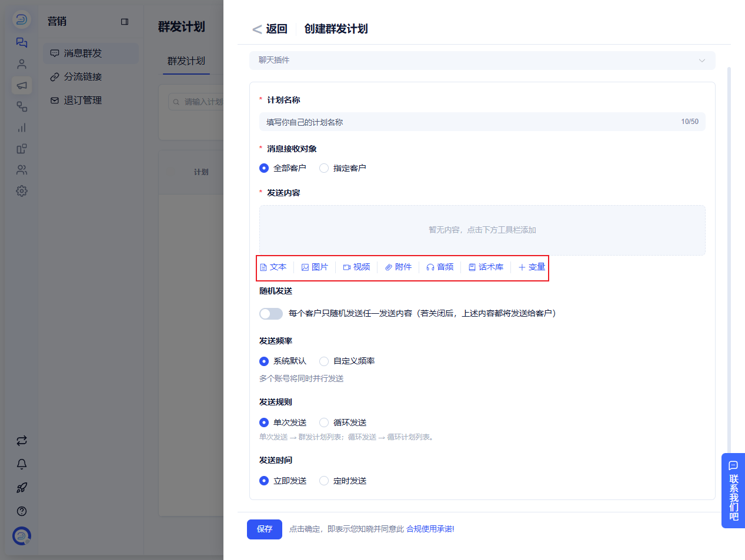Open the notifications bell icon
Image resolution: width=745 pixels, height=560 pixels.
(x=22, y=464)
